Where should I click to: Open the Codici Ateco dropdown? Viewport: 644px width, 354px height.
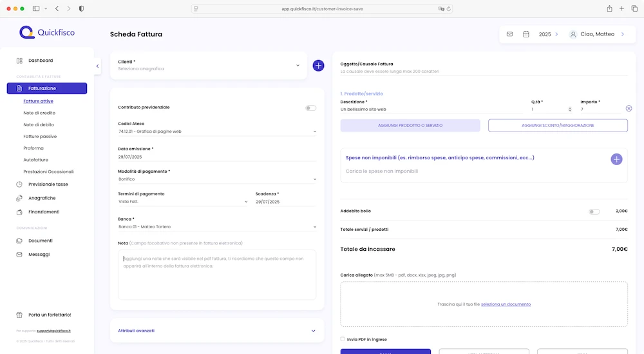(x=217, y=132)
